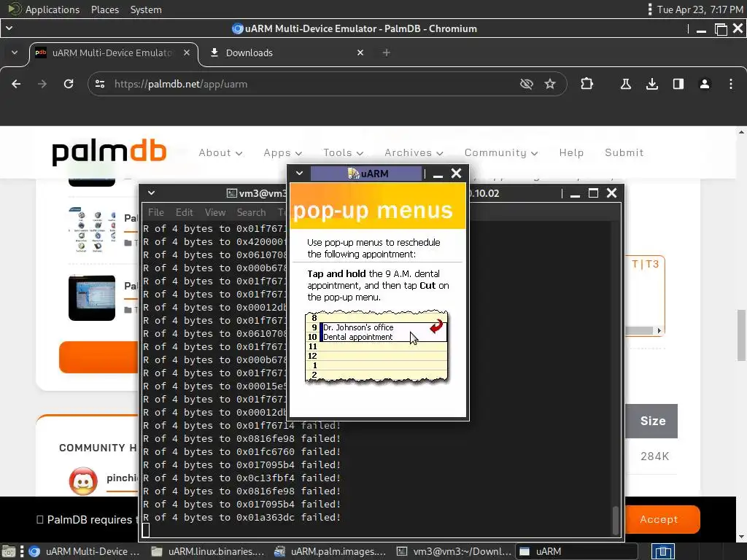Image resolution: width=747 pixels, height=560 pixels.
Task: Switch to vm3@vm3 terminal taskbar item
Action: coord(454,551)
